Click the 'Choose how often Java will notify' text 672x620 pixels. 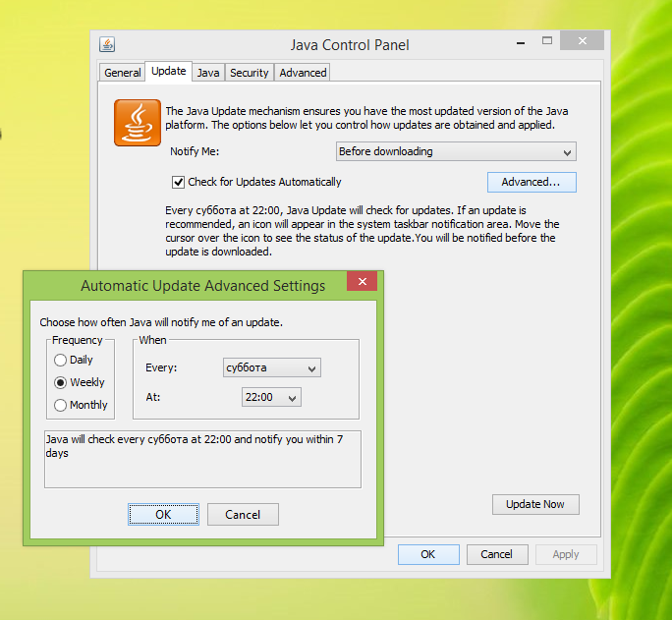pyautogui.click(x=161, y=322)
